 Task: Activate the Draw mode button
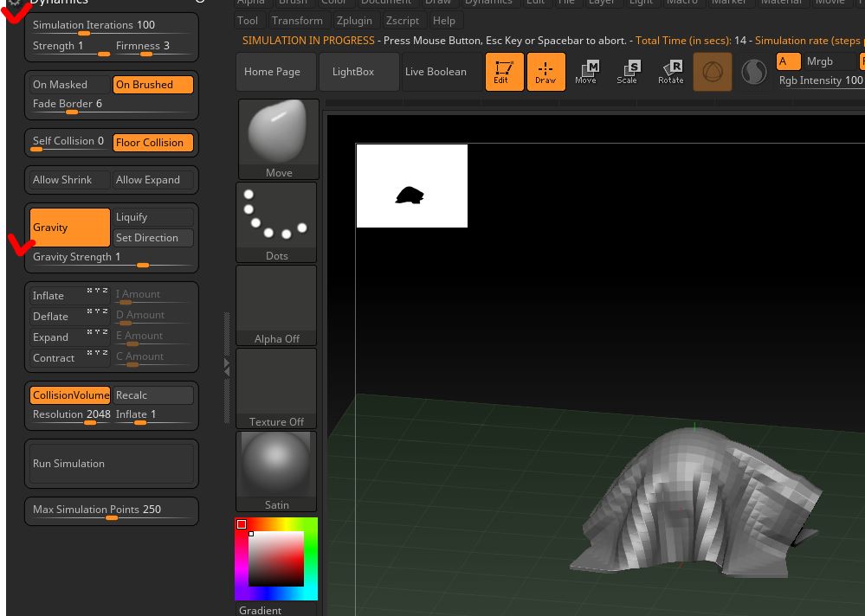click(x=546, y=72)
